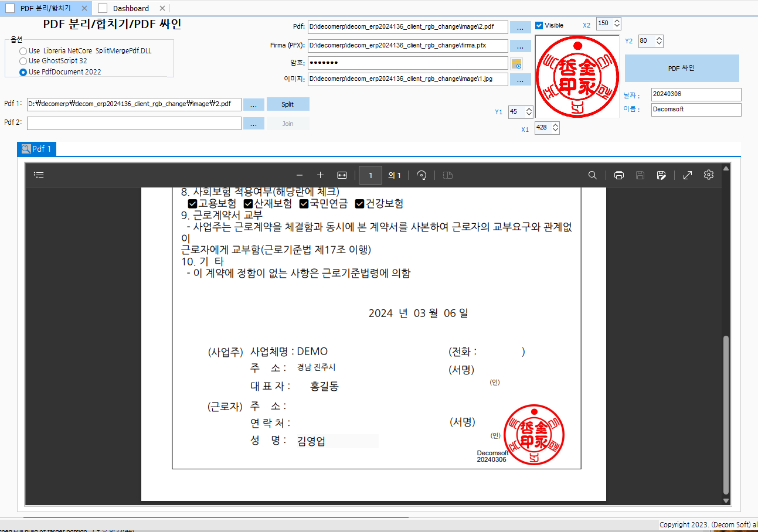Increase the X2 value
758x532 pixels.
click(616, 21)
